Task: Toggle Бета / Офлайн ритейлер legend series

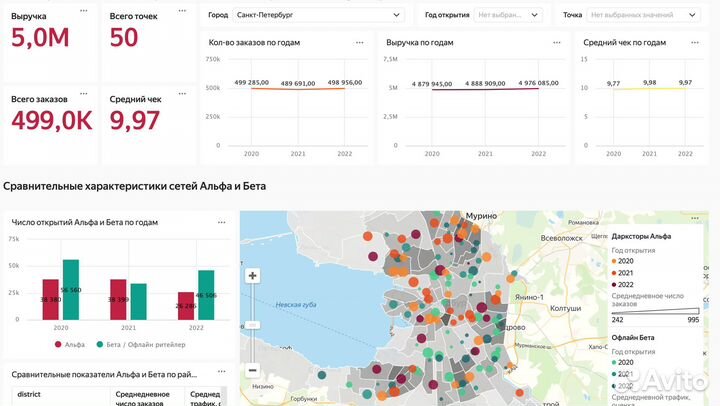Action: pyautogui.click(x=141, y=344)
